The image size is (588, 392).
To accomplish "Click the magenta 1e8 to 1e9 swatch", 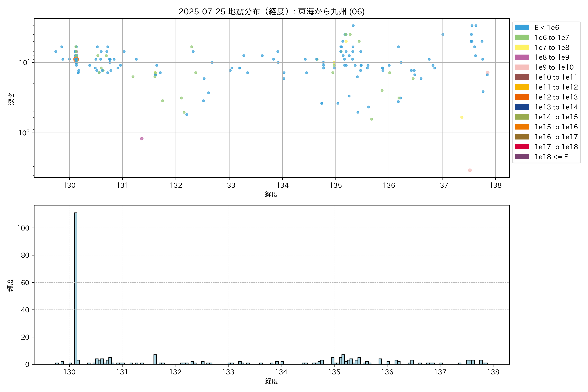I will pyautogui.click(x=522, y=57).
